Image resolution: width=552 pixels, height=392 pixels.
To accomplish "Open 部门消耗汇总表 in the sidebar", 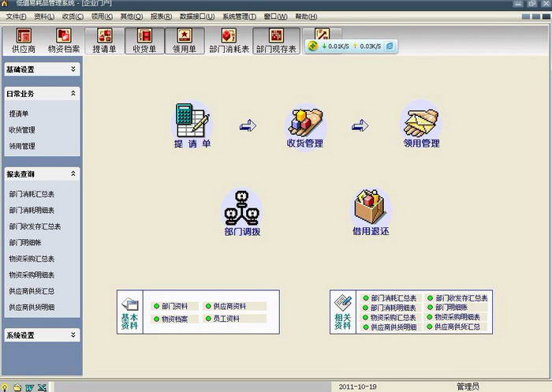I will 32,194.
